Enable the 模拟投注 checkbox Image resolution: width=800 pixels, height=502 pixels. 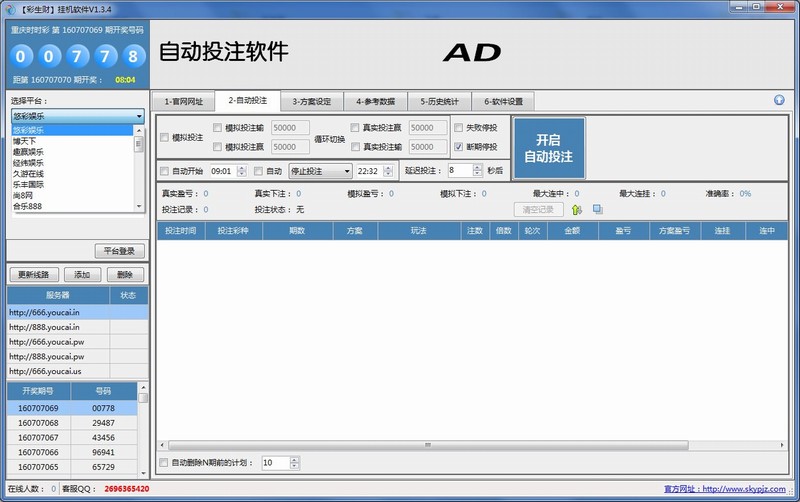(165, 137)
